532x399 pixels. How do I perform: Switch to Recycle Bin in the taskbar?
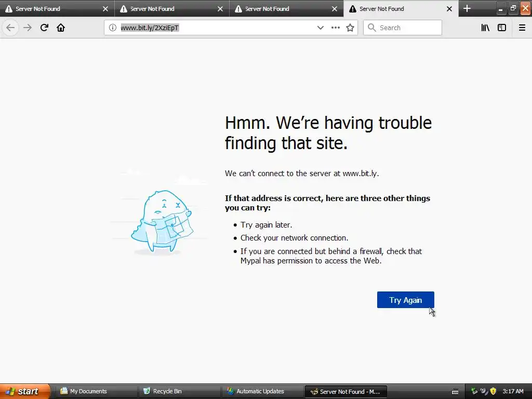(x=179, y=391)
